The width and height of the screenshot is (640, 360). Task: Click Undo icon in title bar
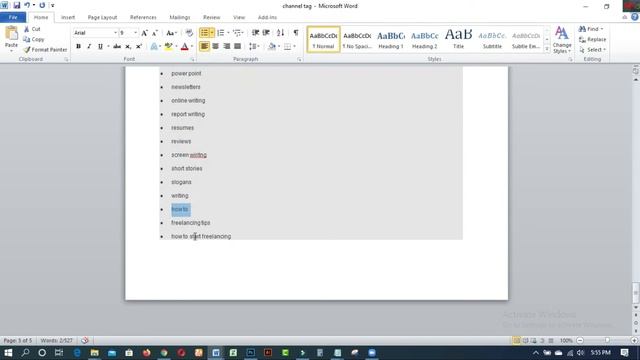tap(27, 5)
